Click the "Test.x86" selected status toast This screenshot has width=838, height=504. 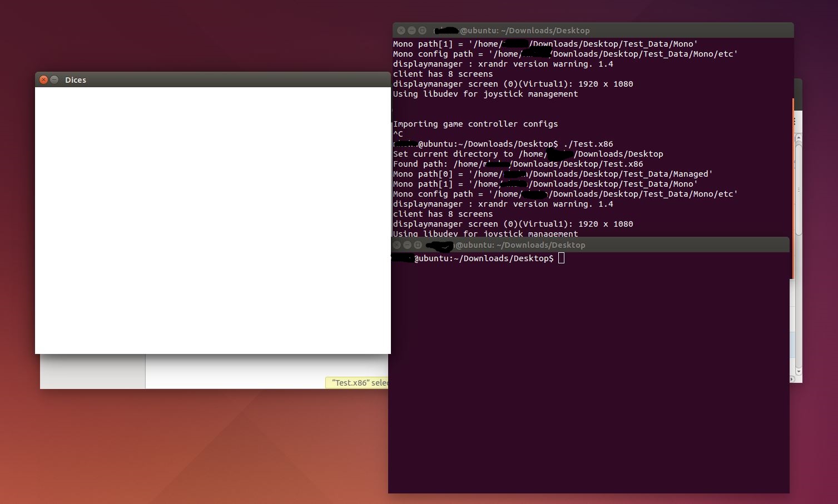(x=358, y=382)
